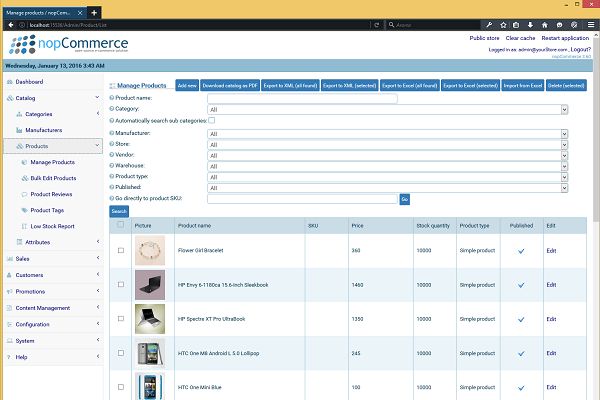Expand the Sales menu in the sidebar
Screen dimensions: 600x400
pyautogui.click(x=23, y=258)
